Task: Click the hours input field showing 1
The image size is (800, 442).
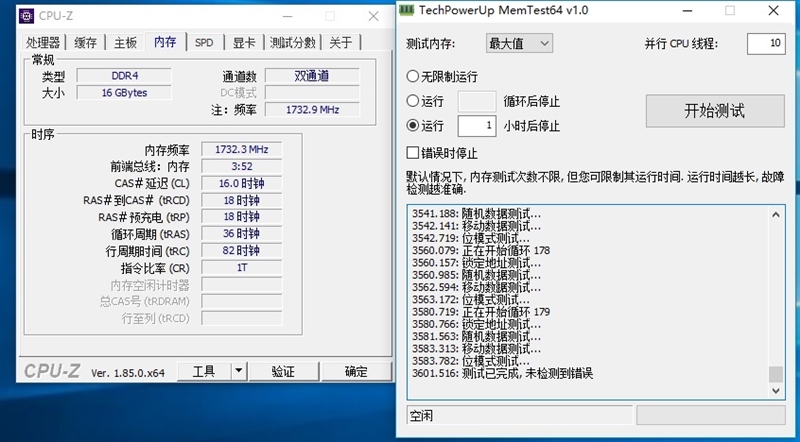Action: point(477,126)
